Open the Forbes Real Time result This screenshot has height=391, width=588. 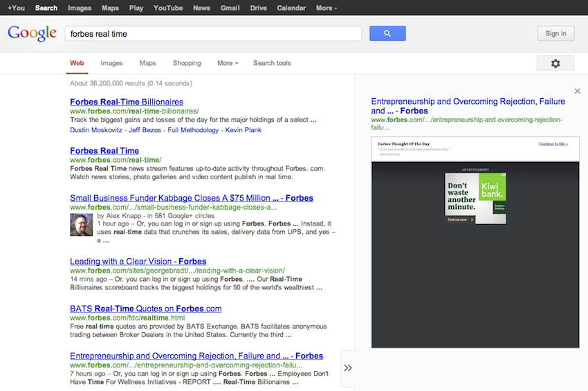(104, 150)
